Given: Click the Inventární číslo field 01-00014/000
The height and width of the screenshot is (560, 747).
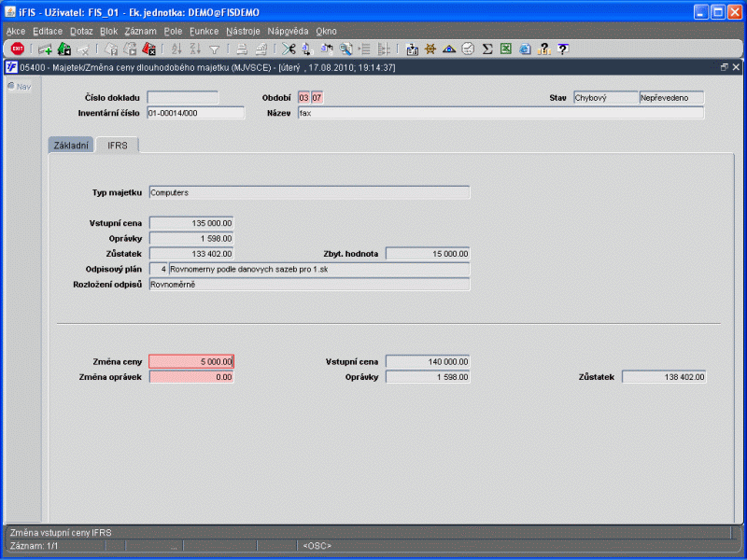Looking at the screenshot, I should tap(195, 113).
